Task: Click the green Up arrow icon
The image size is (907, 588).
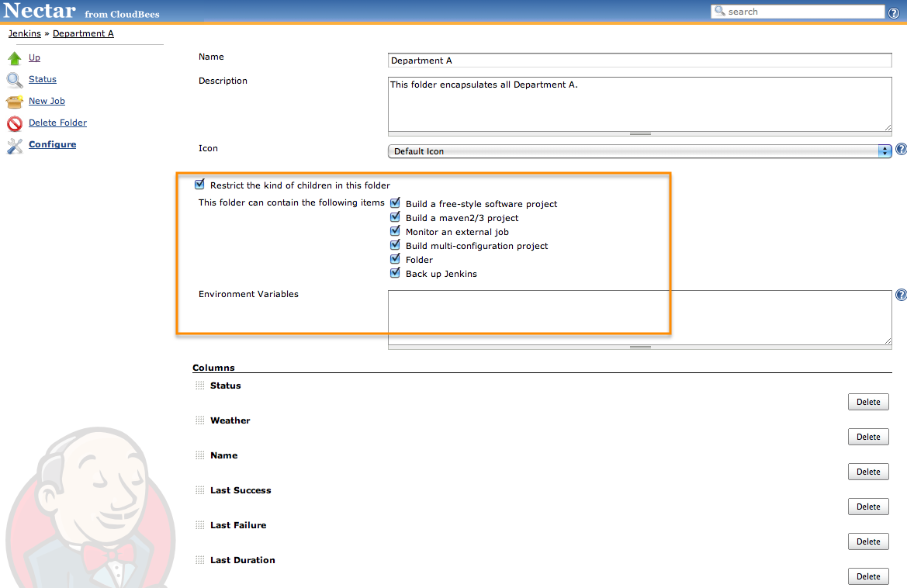Action: click(x=15, y=58)
